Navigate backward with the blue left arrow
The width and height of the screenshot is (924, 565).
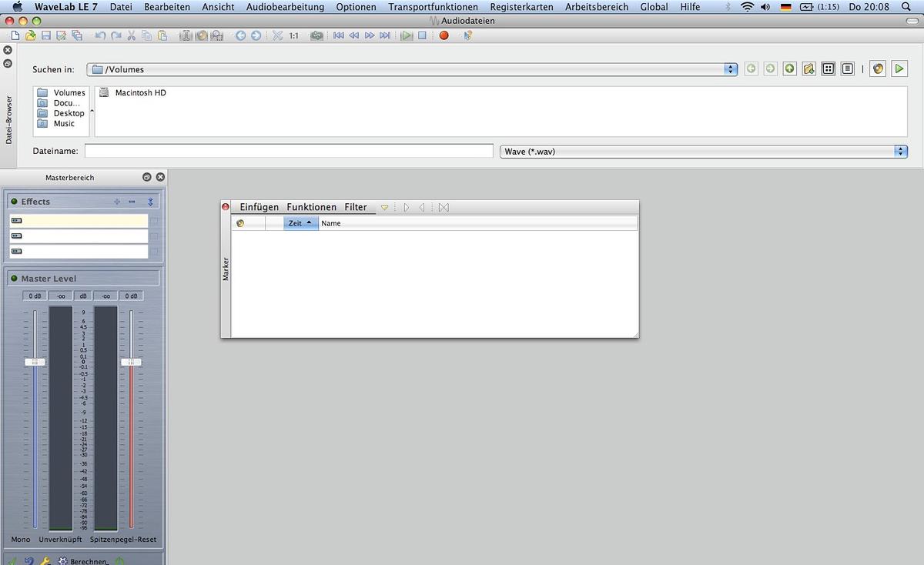click(240, 35)
